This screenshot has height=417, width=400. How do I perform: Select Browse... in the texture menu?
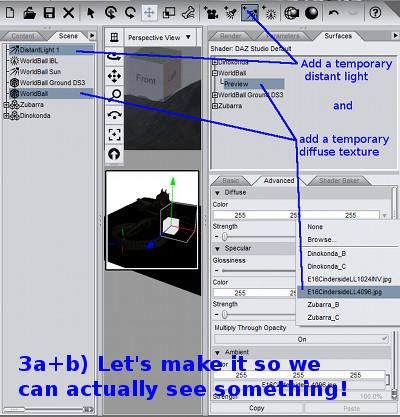322,240
